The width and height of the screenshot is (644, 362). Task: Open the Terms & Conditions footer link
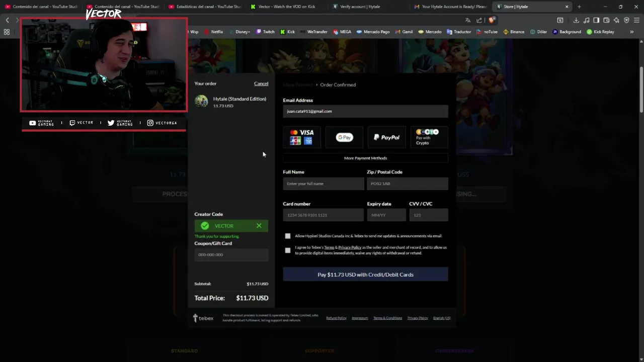[387, 318]
